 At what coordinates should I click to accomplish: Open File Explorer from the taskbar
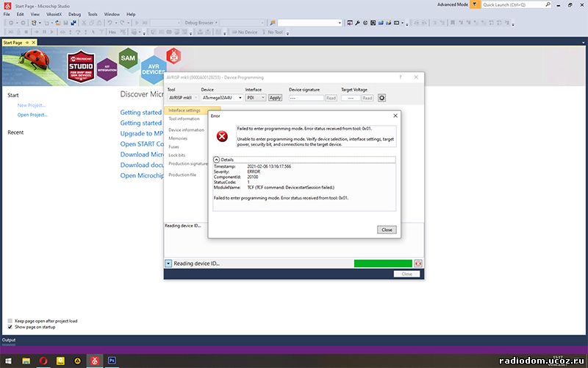pos(26,361)
